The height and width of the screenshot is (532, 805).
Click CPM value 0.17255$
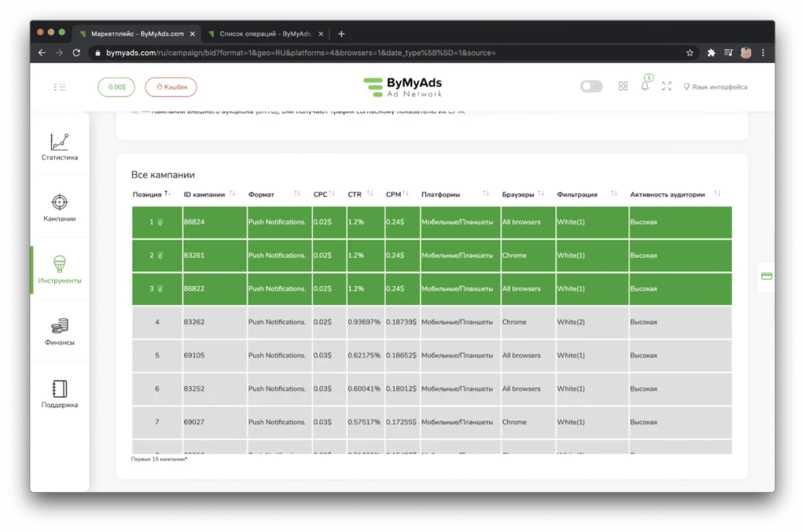tap(402, 422)
